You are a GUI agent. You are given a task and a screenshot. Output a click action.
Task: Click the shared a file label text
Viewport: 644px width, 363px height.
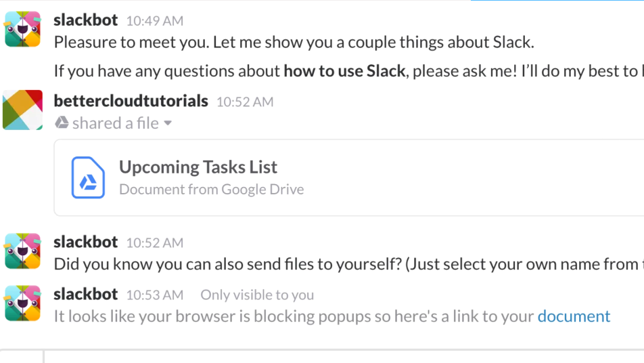(x=116, y=123)
